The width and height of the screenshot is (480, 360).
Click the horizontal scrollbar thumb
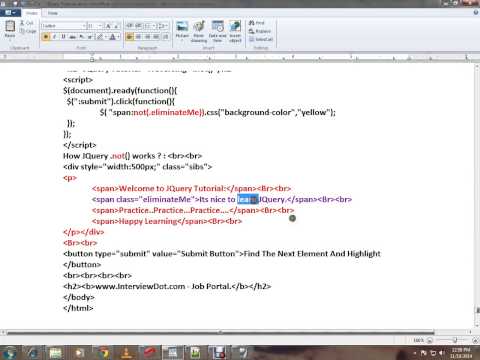coord(220,332)
